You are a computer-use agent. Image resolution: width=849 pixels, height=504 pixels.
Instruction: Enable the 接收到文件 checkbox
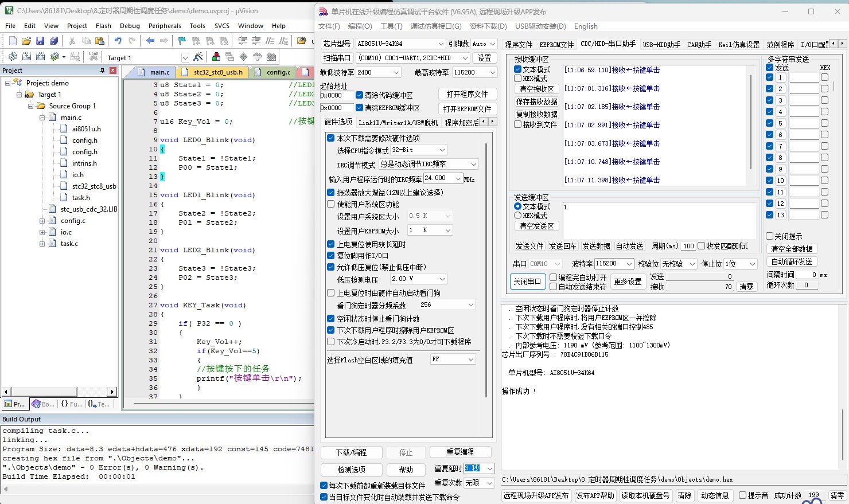(x=518, y=124)
